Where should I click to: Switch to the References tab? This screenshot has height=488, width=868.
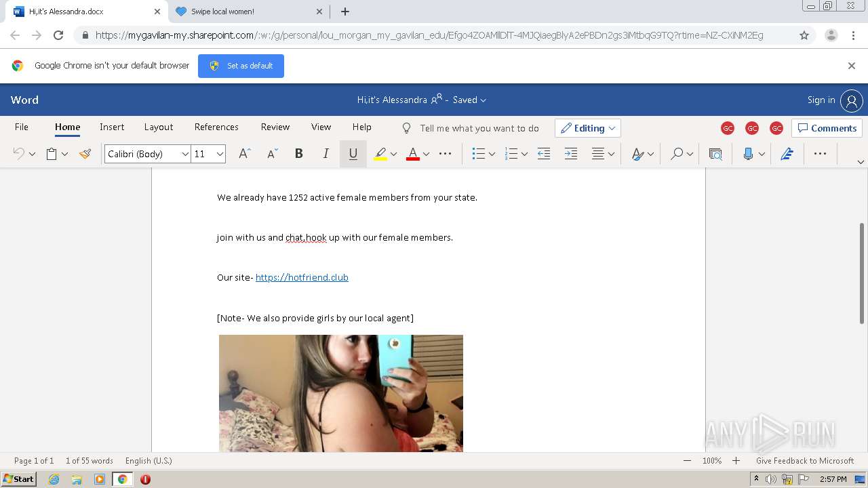pos(216,127)
